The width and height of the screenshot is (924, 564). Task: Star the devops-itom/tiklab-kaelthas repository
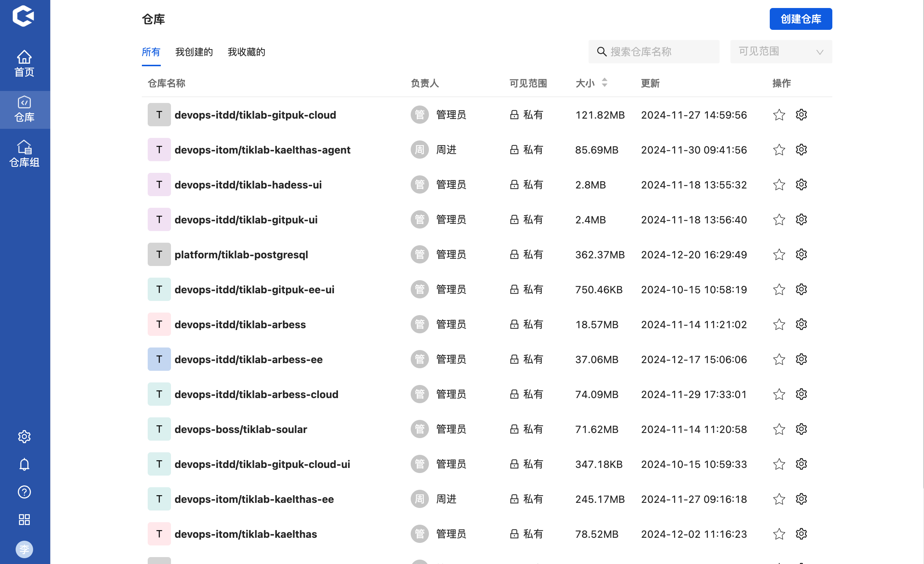779,534
